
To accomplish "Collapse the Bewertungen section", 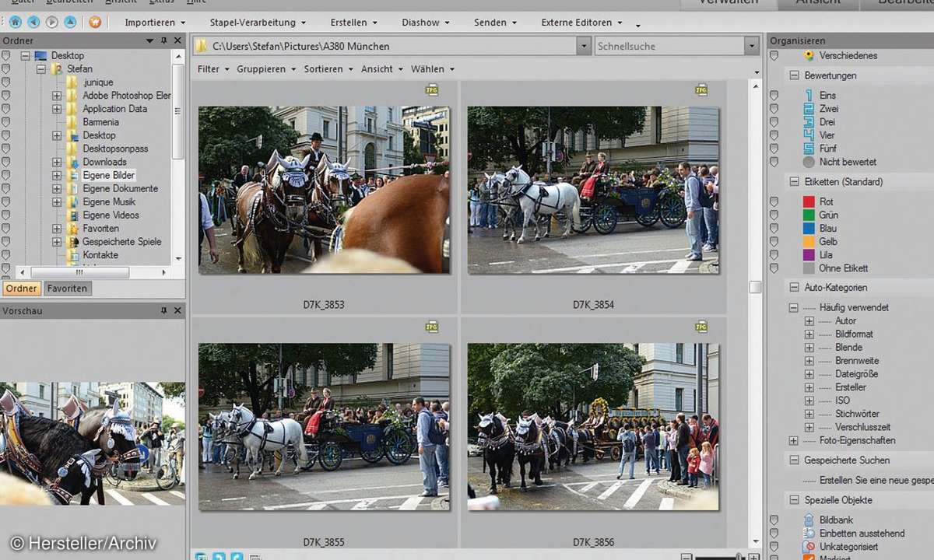I will coord(794,75).
